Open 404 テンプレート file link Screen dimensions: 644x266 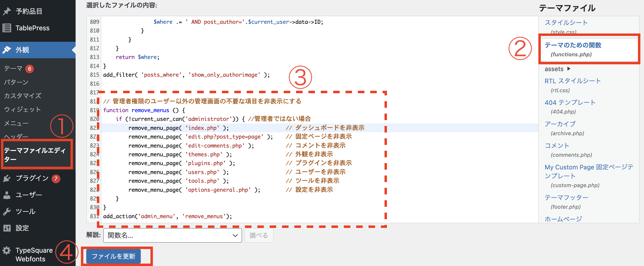(570, 102)
